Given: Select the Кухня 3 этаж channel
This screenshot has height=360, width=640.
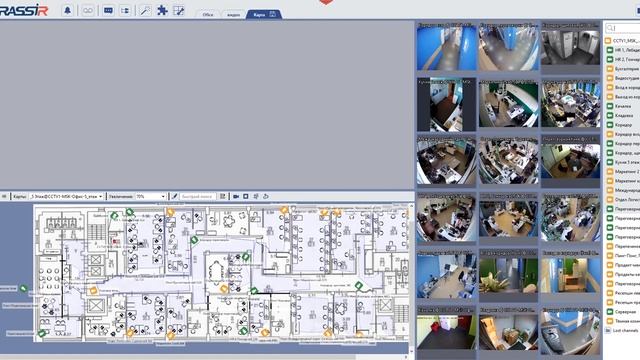Looking at the screenshot, I should 623,162.
